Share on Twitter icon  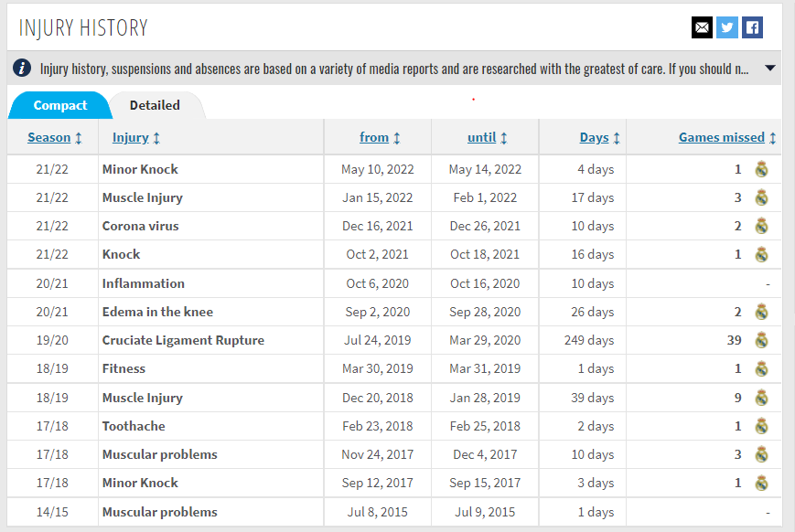pos(727,27)
